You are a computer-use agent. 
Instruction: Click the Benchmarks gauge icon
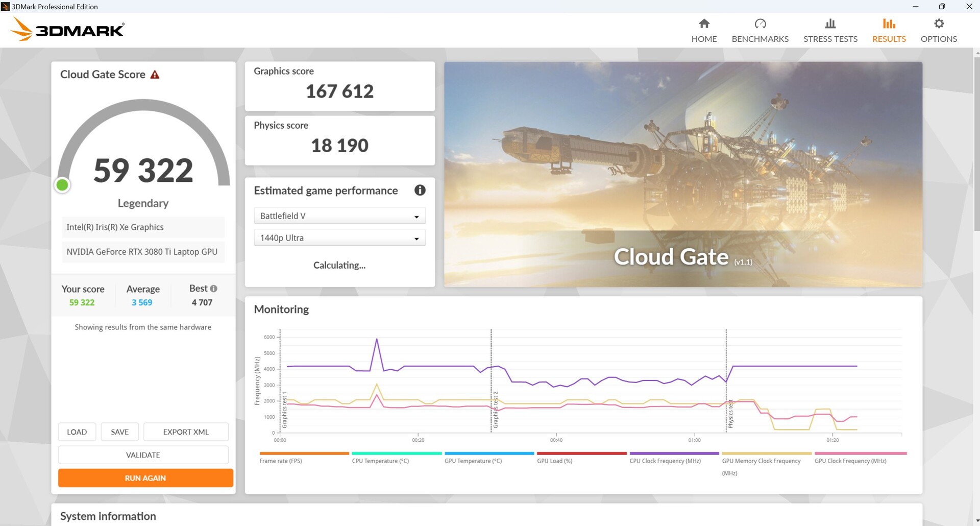pos(760,23)
